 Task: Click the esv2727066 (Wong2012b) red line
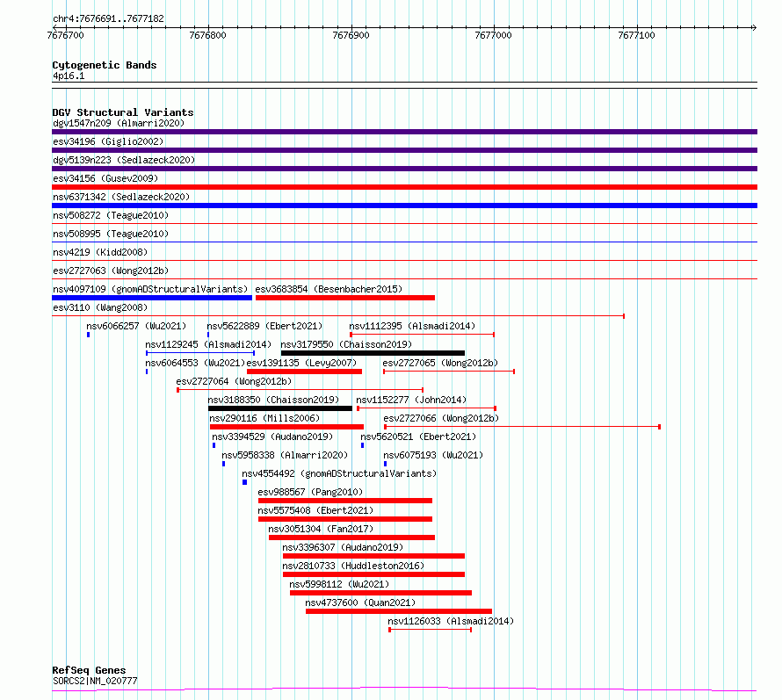pos(522,427)
